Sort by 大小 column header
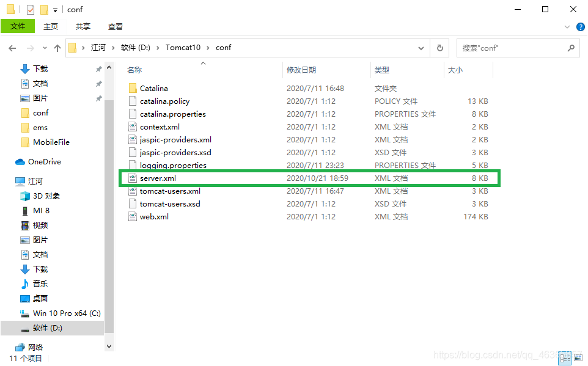 pos(455,70)
